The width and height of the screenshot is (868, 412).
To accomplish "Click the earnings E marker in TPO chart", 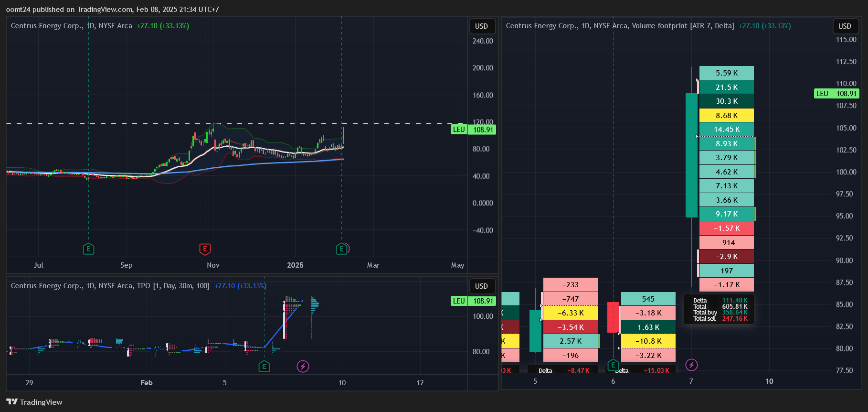I will point(264,367).
